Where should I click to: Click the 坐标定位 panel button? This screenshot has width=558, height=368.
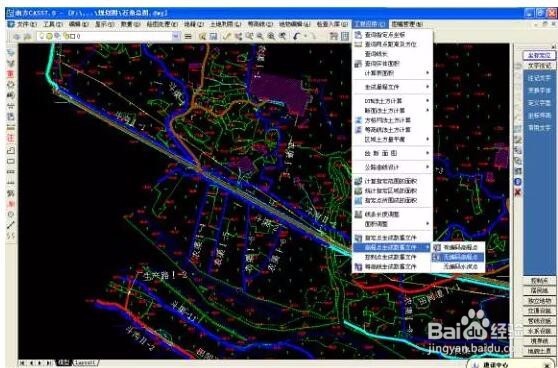pyautogui.click(x=539, y=55)
